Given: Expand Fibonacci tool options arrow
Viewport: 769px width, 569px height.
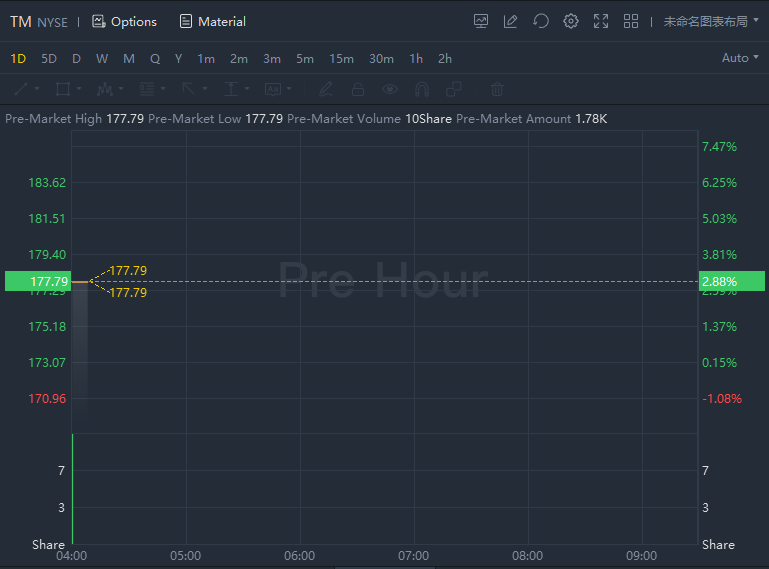Looking at the screenshot, I should (163, 89).
